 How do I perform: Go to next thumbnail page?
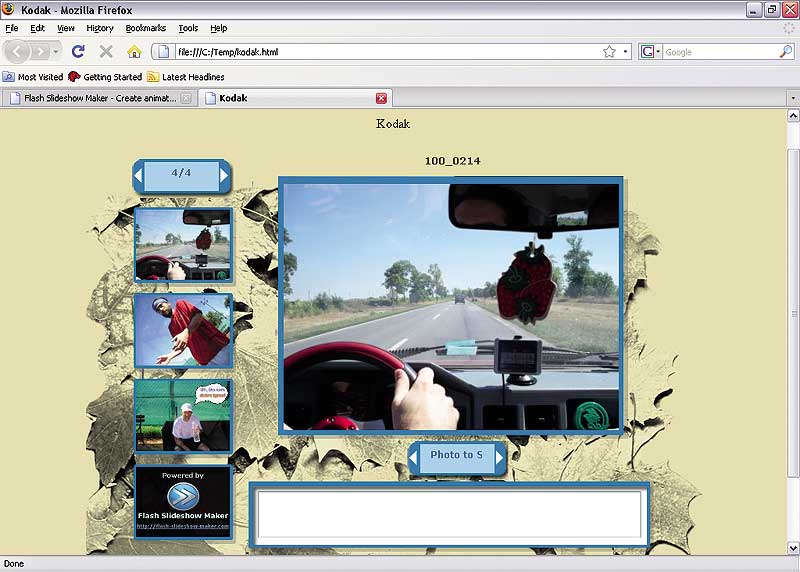pos(224,175)
